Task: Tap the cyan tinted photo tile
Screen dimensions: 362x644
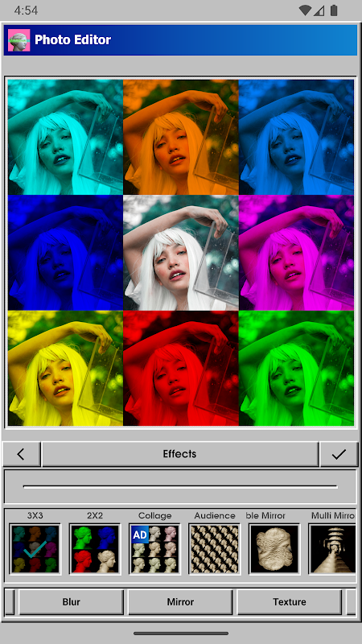Action: (x=65, y=137)
